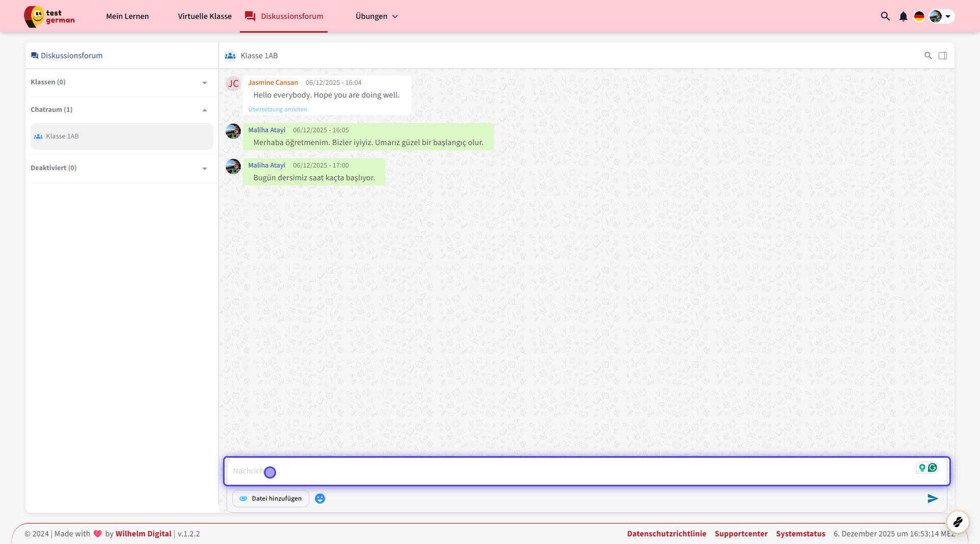Click the Grammarly icon in message field
The width and height of the screenshot is (980, 544).
(933, 467)
